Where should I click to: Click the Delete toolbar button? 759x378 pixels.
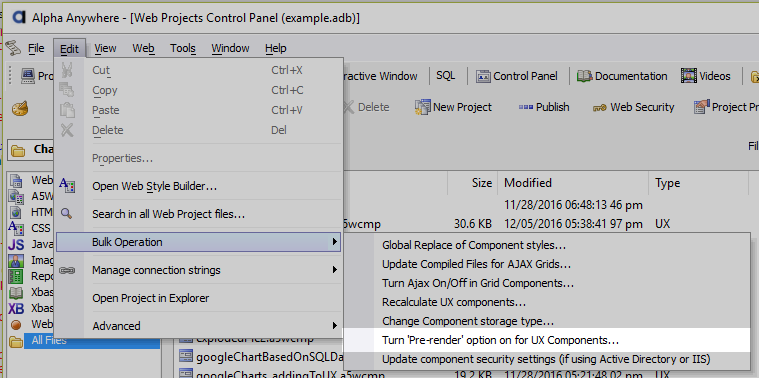coord(366,107)
